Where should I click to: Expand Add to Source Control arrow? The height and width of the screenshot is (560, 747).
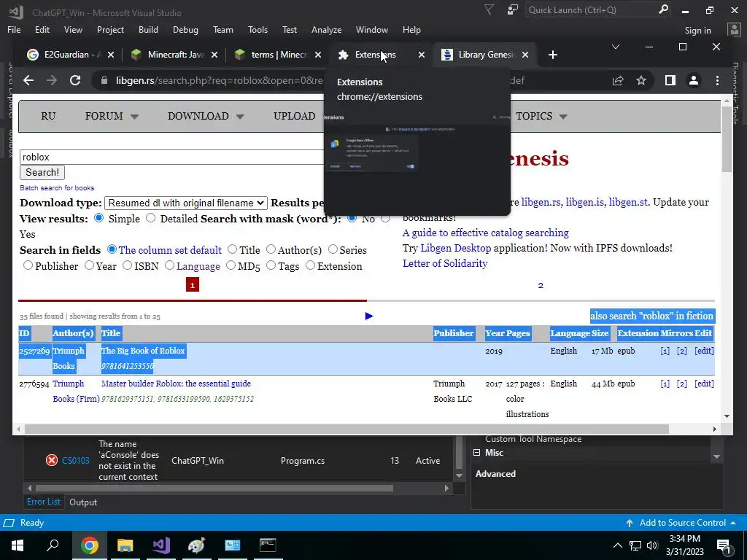pyautogui.click(x=732, y=523)
